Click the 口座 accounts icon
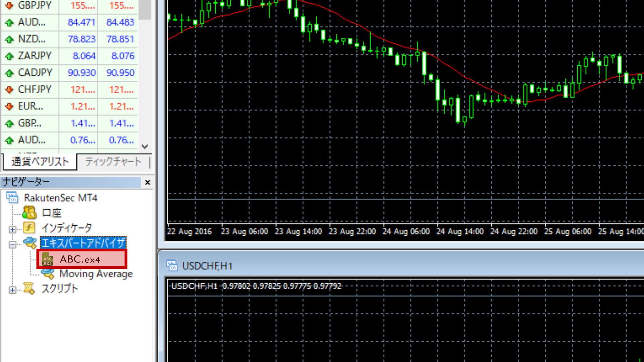 30,213
